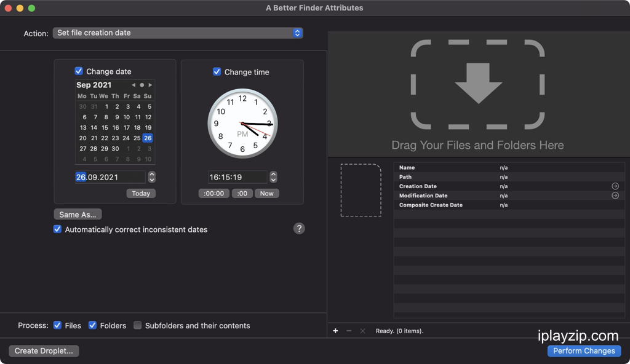630x364 pixels.
Task: Click the red close window button
Action: click(x=8, y=8)
